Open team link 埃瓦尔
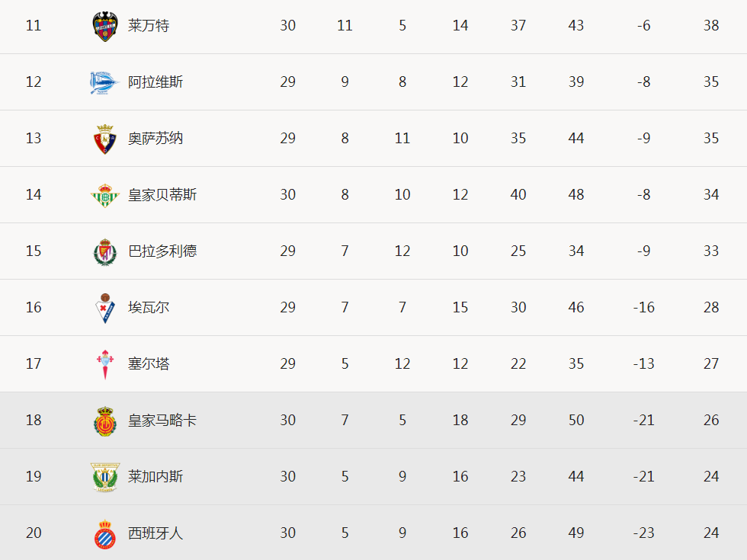Image resolution: width=747 pixels, height=560 pixels. [149, 307]
